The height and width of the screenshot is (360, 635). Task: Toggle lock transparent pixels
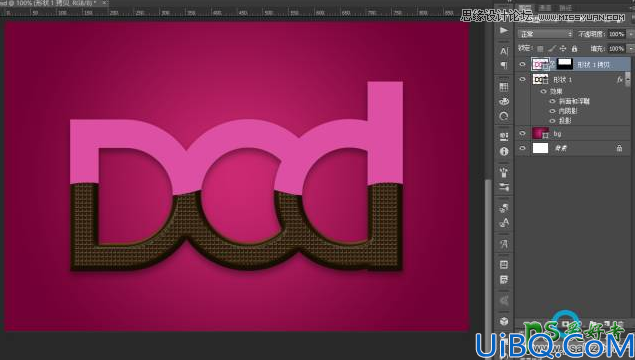[540, 49]
